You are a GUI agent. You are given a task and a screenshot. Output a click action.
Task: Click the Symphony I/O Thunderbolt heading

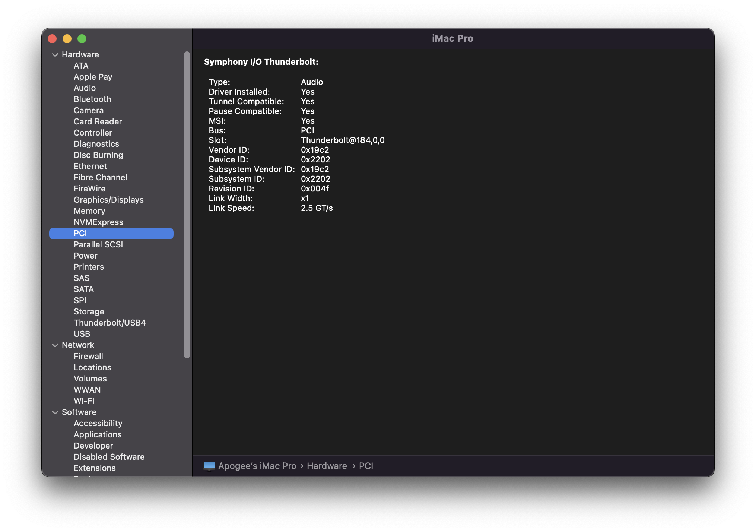(261, 62)
